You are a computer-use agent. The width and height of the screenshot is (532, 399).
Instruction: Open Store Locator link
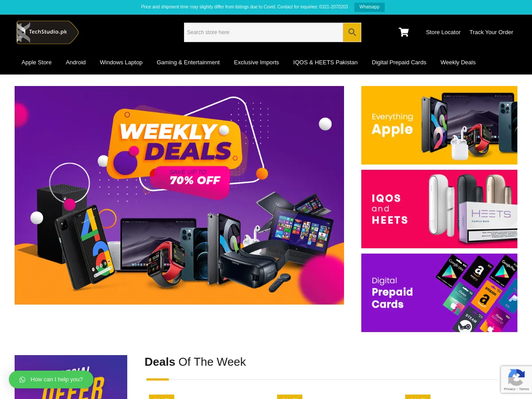443,32
